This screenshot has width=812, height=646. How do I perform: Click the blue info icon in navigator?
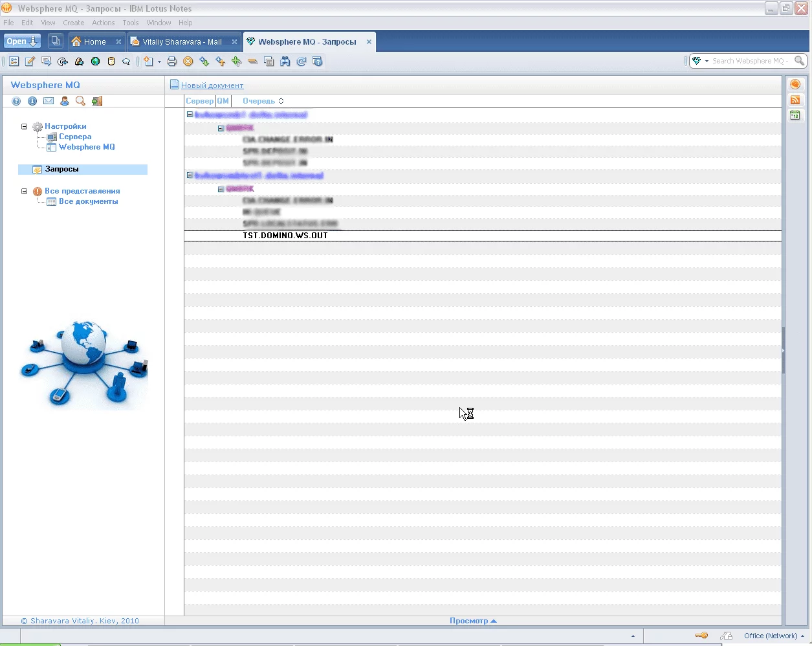pyautogui.click(x=32, y=101)
